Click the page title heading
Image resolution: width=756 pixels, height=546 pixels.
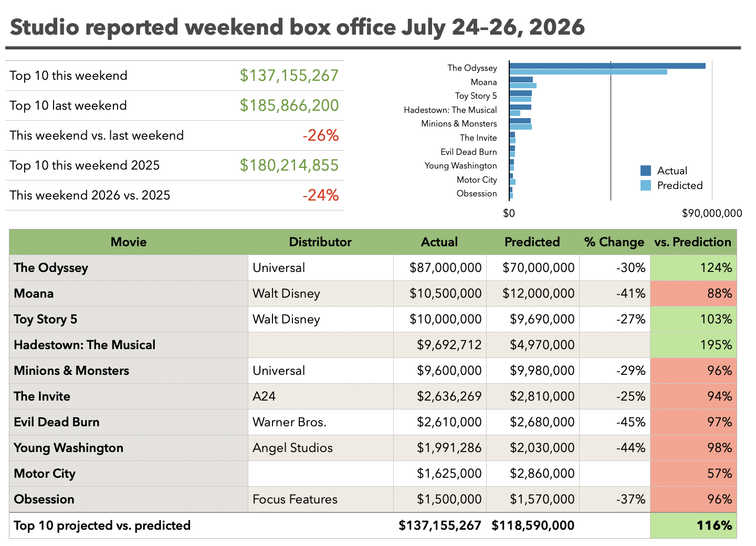point(297,27)
